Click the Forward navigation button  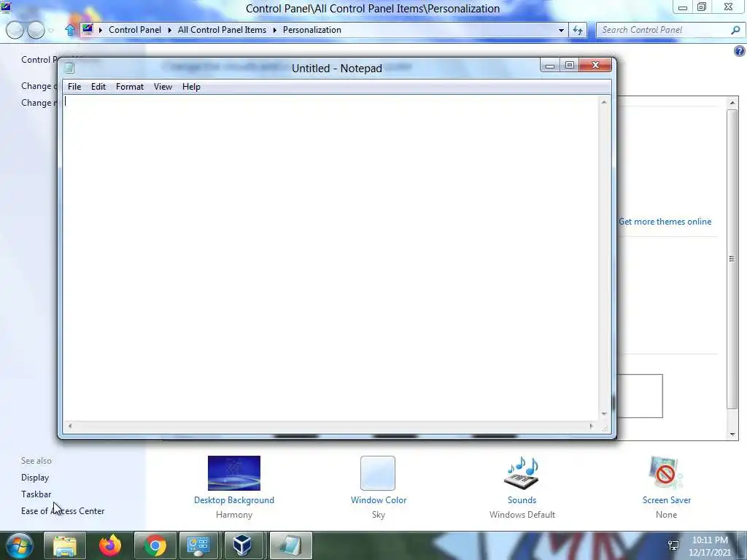pos(36,30)
